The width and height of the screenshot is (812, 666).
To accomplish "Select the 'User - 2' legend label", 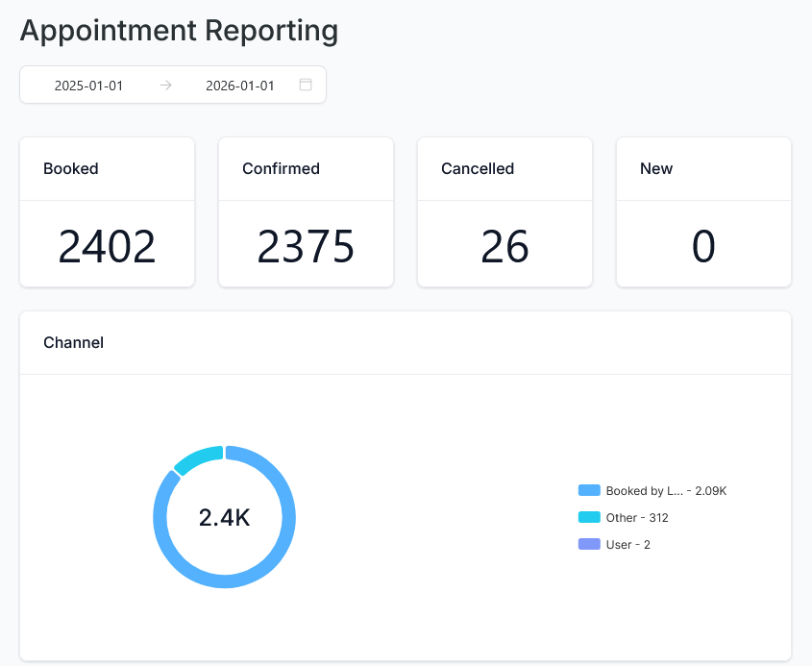I will (627, 544).
